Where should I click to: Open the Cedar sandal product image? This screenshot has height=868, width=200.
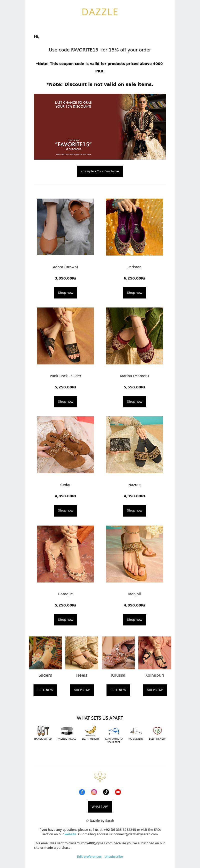tap(65, 445)
